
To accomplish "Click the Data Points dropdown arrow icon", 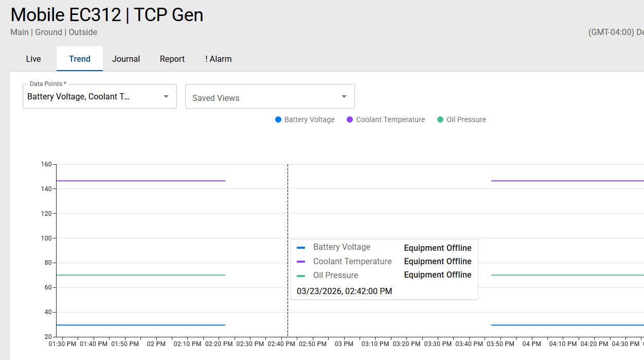I will pos(166,97).
